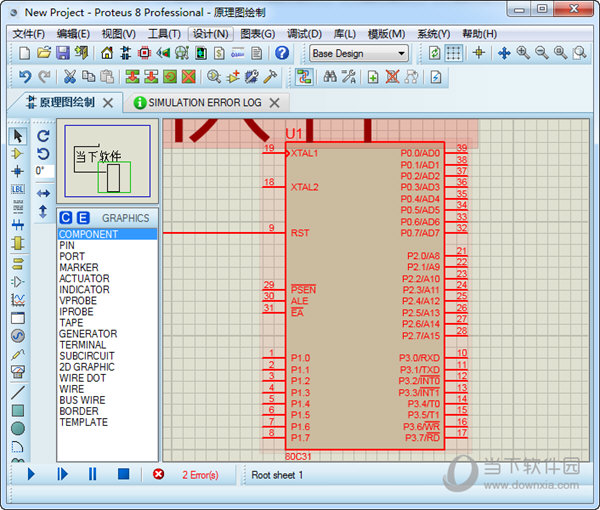
Task: Click the blue help question mark icon
Action: [x=281, y=53]
